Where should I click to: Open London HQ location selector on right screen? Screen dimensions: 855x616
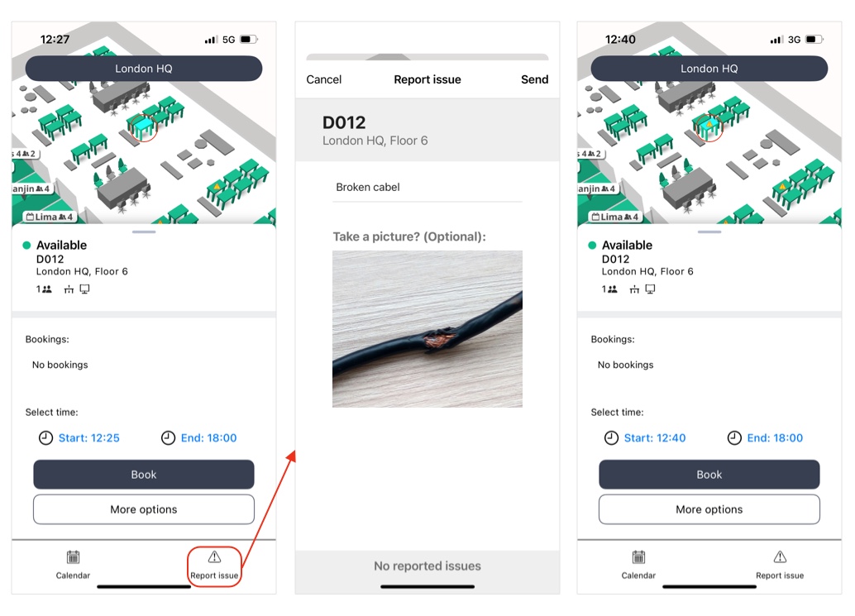click(709, 69)
